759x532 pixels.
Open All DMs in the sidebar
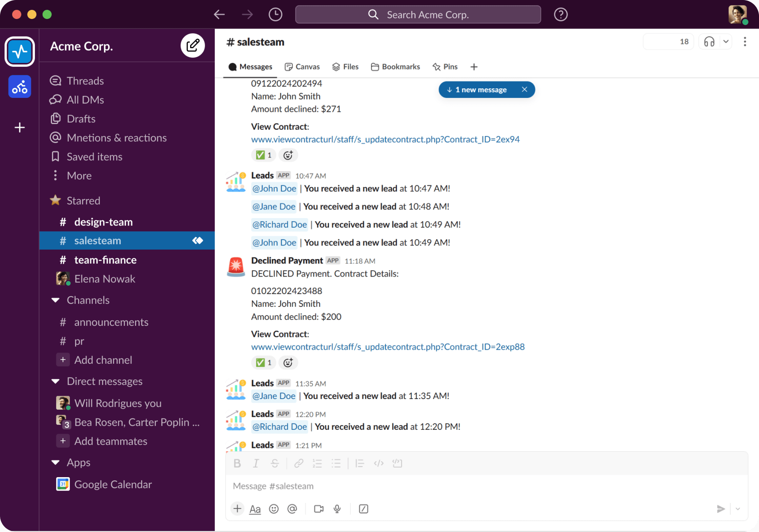[x=77, y=100]
